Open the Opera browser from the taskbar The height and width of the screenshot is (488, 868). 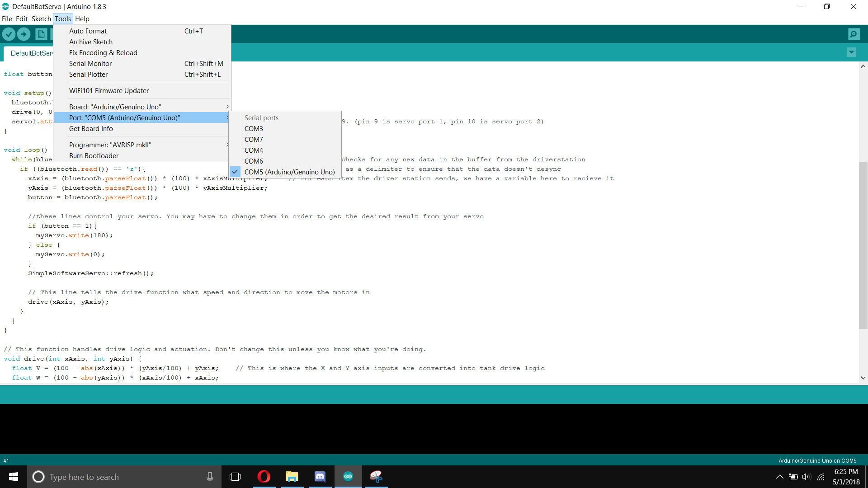264,477
